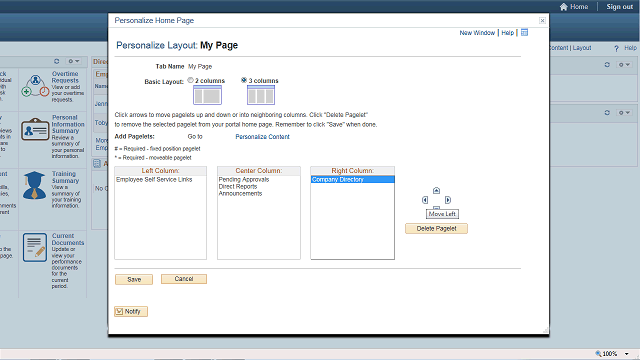Viewport: 640px width, 360px height.
Task: Click the help question mark icon
Action: (x=616, y=48)
